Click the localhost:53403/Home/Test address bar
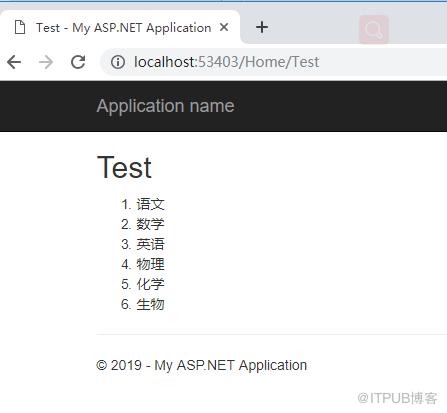The height and width of the screenshot is (413, 447). [273, 62]
